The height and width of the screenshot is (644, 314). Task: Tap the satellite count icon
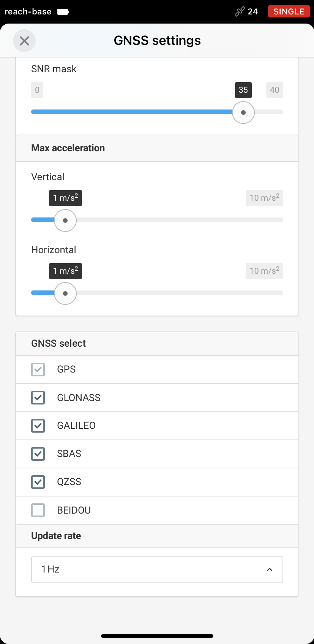coord(240,12)
